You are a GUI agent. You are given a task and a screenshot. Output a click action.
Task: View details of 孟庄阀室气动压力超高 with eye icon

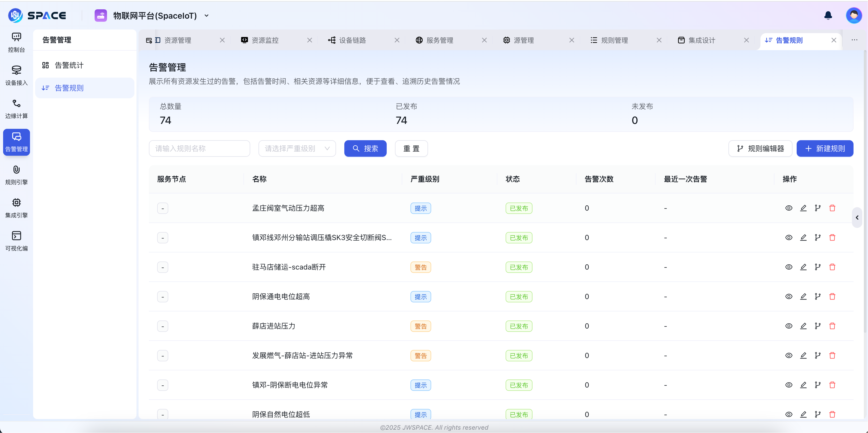point(788,208)
